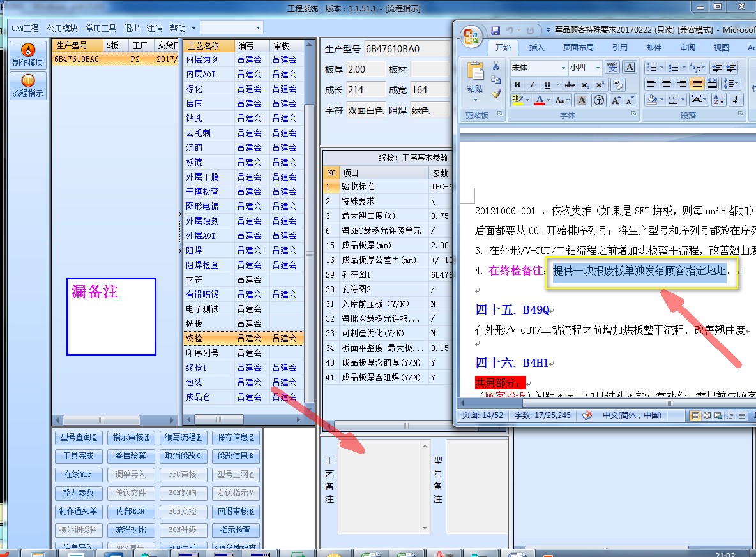Click the Copy icon in clipboard group
Image resolution: width=756 pixels, height=557 pixels.
pos(495,80)
